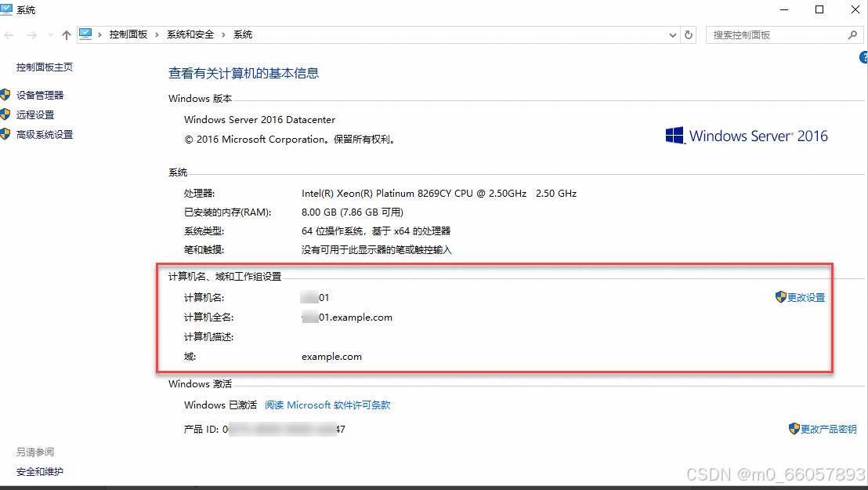Screen dimensions: 868x490
Task: Click the 8.00 GB RAM value
Action: click(x=352, y=212)
